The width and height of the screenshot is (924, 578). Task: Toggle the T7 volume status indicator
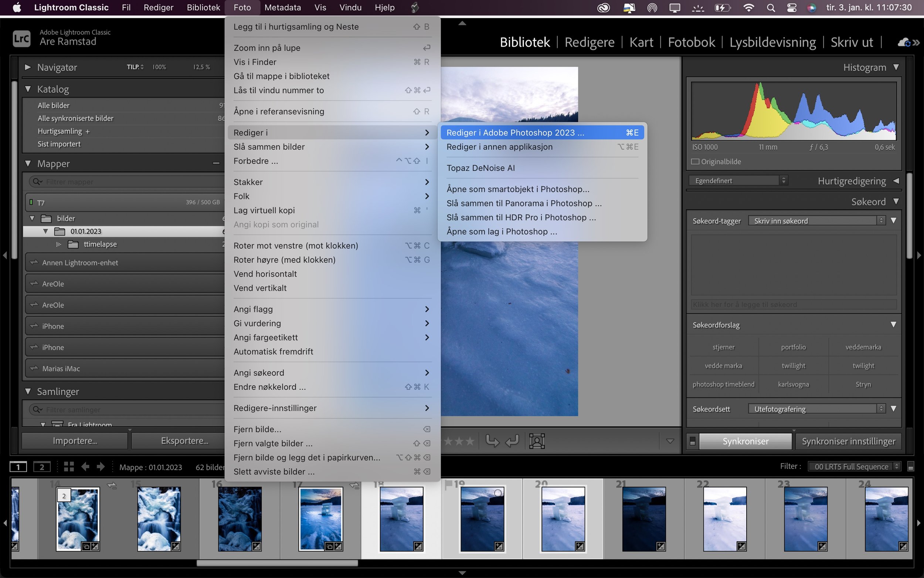(31, 202)
